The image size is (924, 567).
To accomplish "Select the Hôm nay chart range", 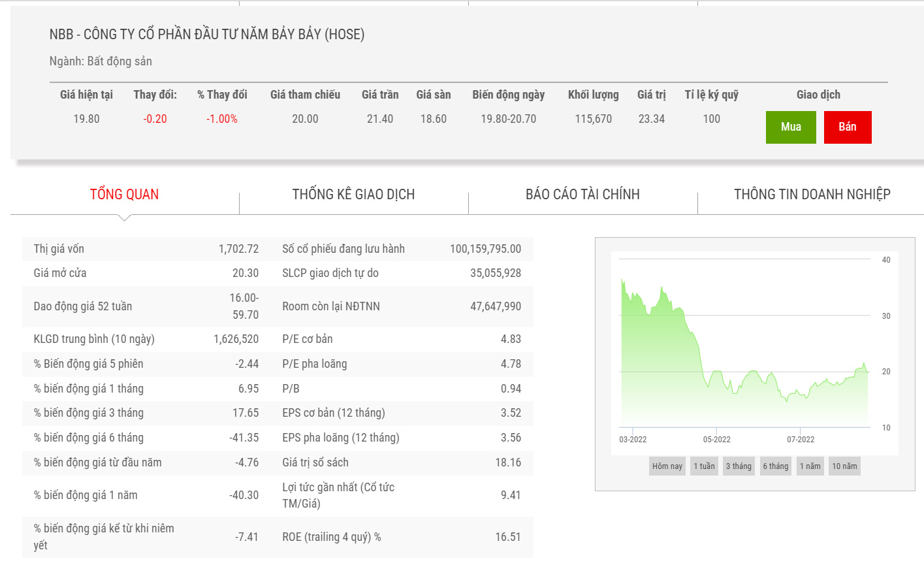I will click(x=667, y=466).
